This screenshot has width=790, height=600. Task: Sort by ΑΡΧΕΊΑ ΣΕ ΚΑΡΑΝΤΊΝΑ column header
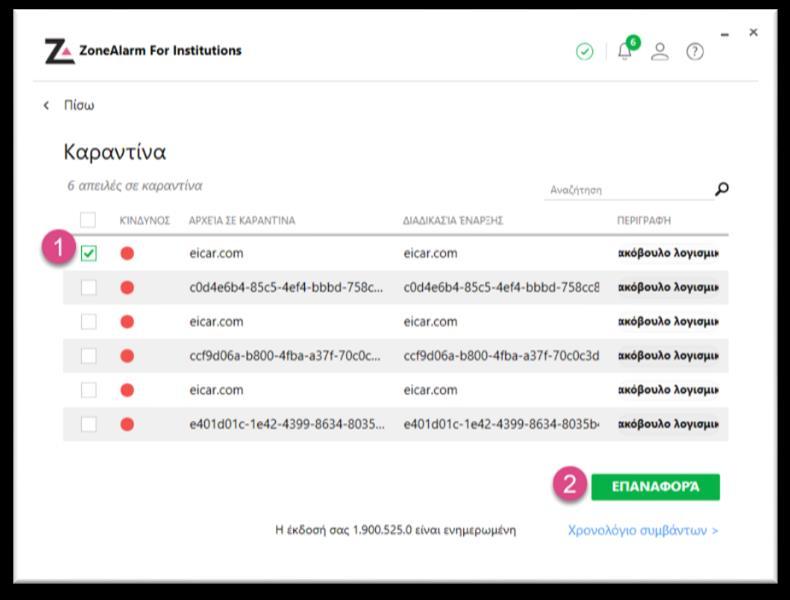point(242,221)
